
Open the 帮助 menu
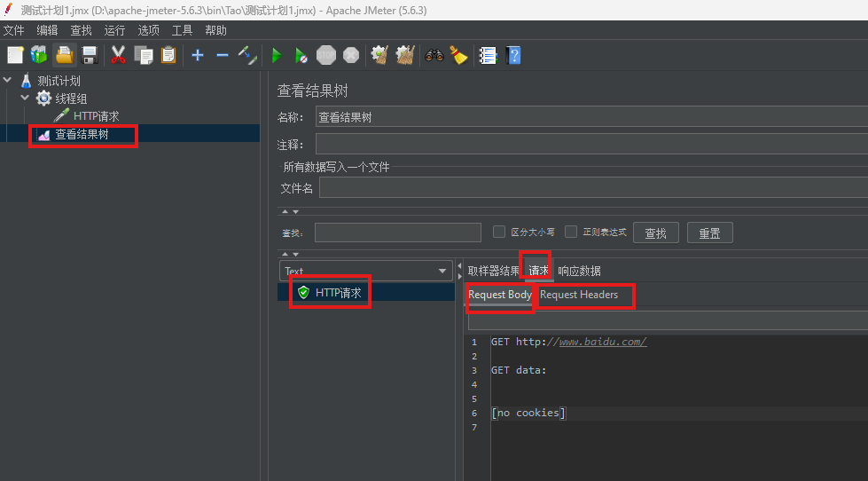215,30
